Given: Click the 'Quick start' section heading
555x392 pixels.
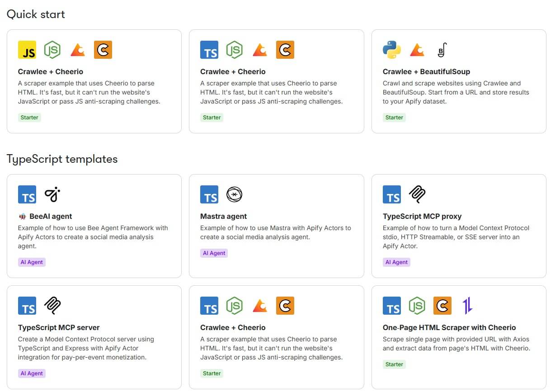Looking at the screenshot, I should 36,14.
